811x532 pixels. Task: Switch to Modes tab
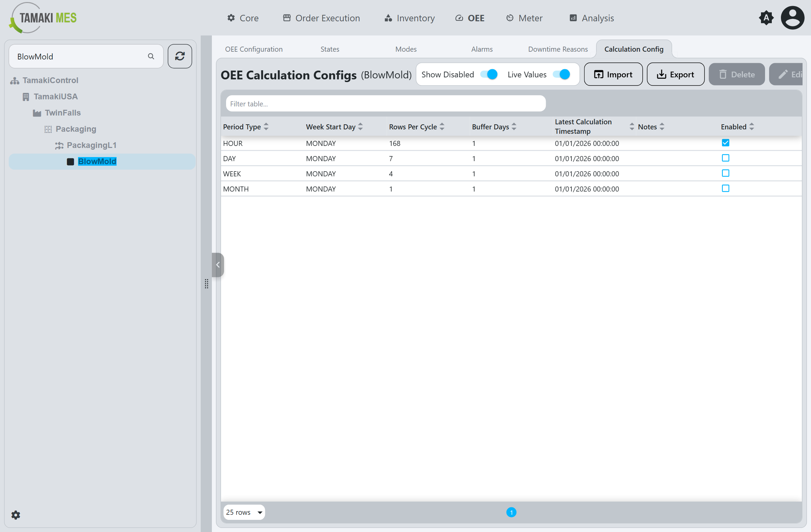(x=406, y=49)
